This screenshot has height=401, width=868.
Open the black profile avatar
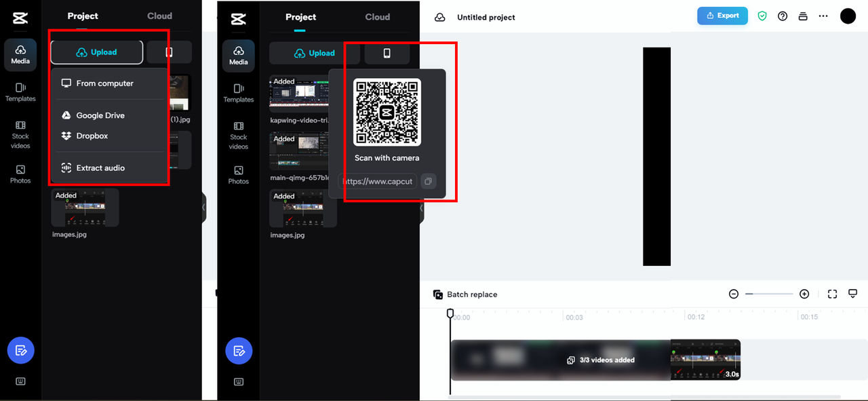pos(848,16)
